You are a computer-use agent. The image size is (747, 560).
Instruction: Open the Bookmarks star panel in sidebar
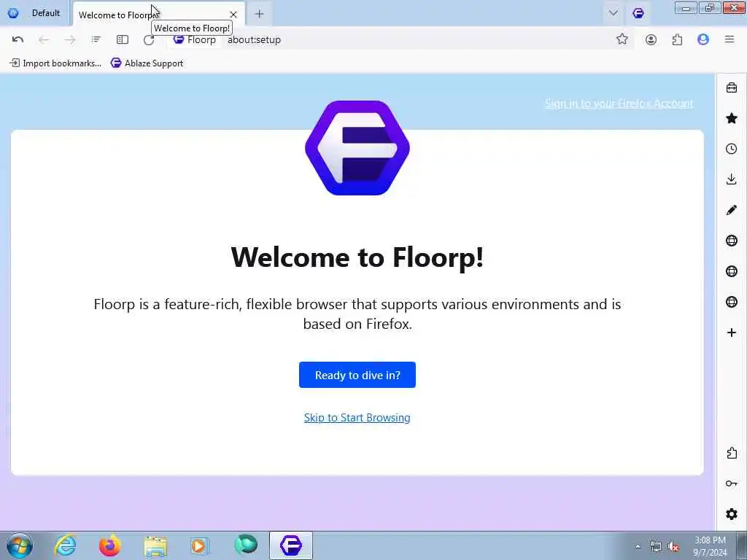[x=732, y=118]
